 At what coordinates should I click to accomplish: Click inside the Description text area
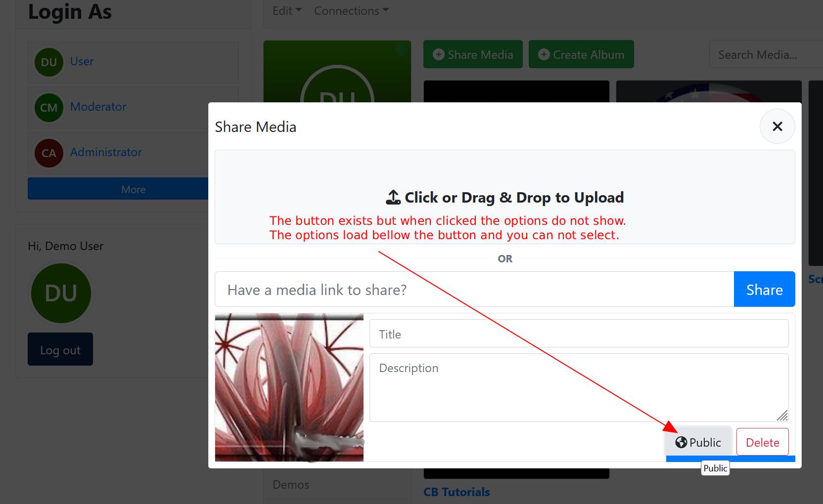point(579,387)
